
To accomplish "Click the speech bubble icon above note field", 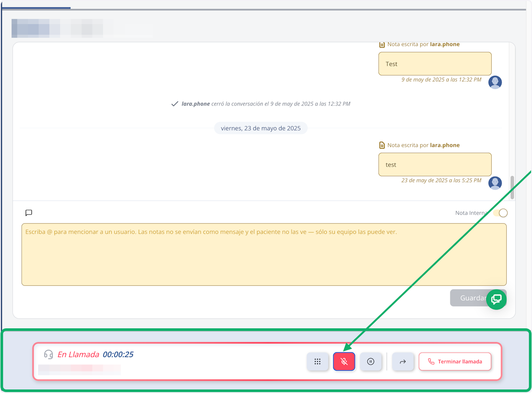I will [x=29, y=213].
